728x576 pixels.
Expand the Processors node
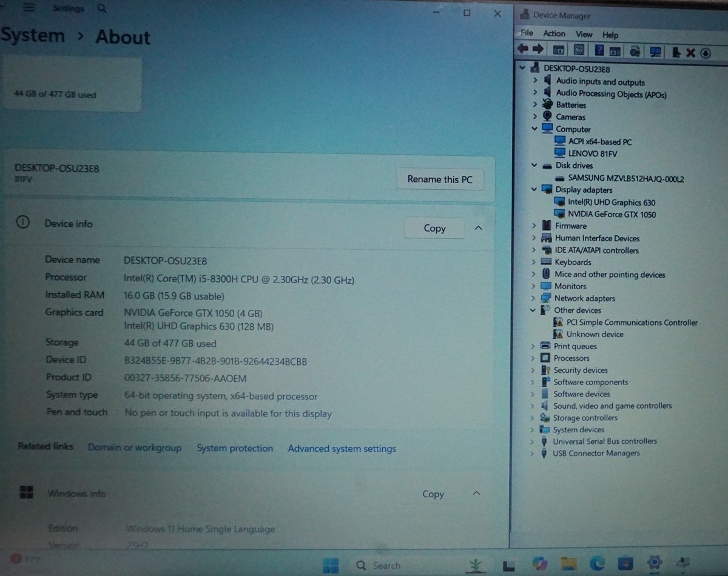pos(533,358)
